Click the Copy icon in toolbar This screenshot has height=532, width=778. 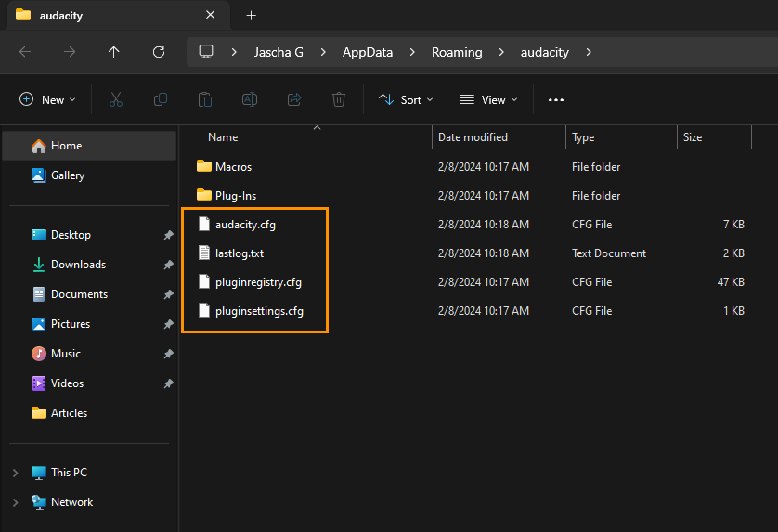click(161, 99)
